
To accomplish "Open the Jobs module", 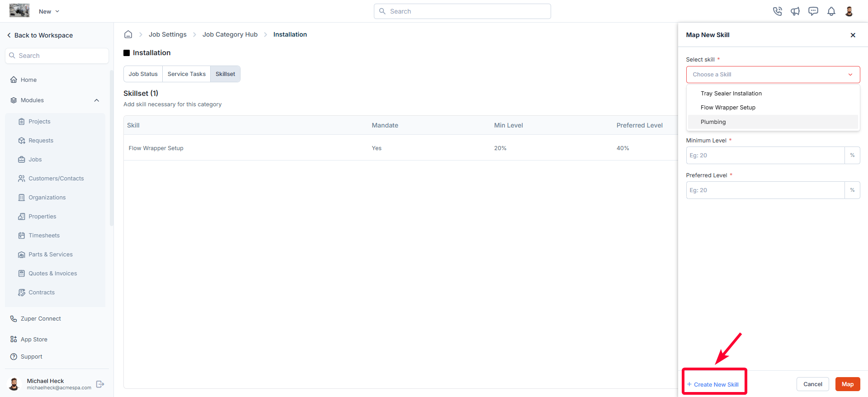I will (x=30, y=160).
